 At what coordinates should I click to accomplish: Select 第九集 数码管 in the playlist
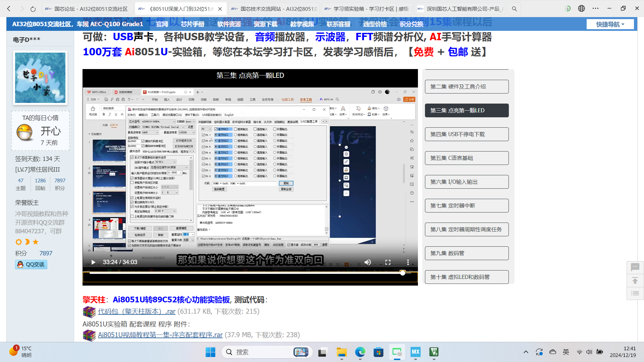(x=467, y=253)
